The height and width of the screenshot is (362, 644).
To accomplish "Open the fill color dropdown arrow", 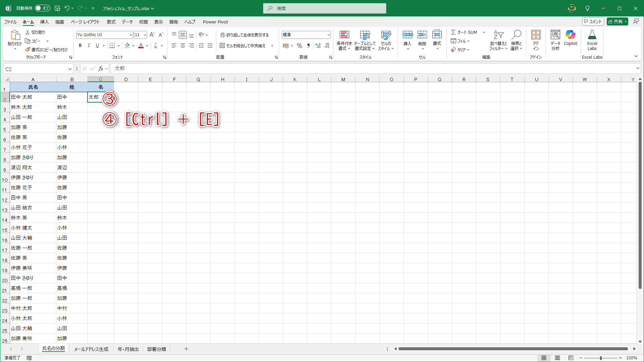I will 133,46.
